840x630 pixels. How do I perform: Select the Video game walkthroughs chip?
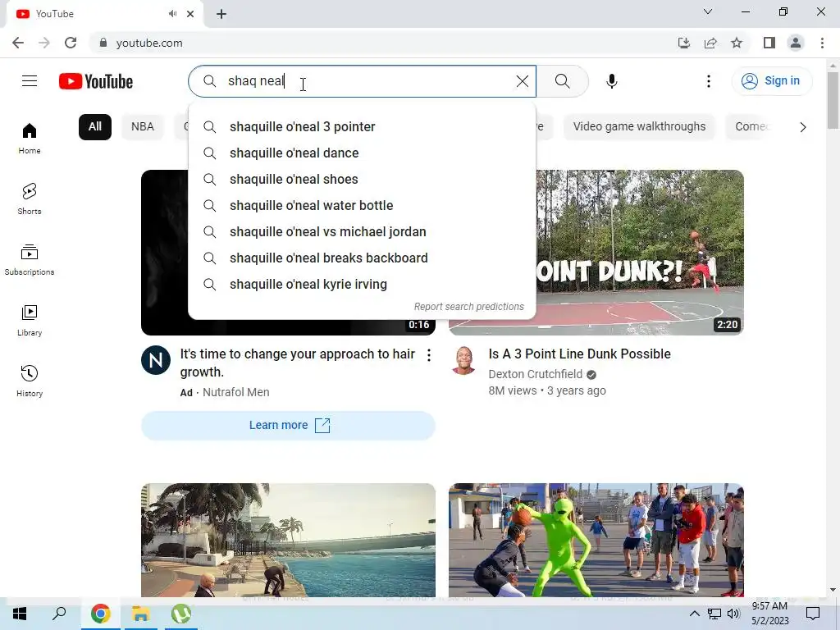point(639,127)
